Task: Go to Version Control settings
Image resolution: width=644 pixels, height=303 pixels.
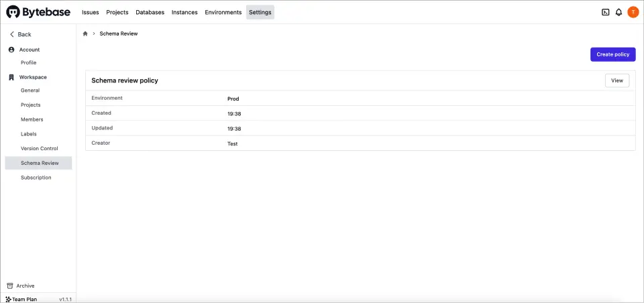Action: point(40,148)
